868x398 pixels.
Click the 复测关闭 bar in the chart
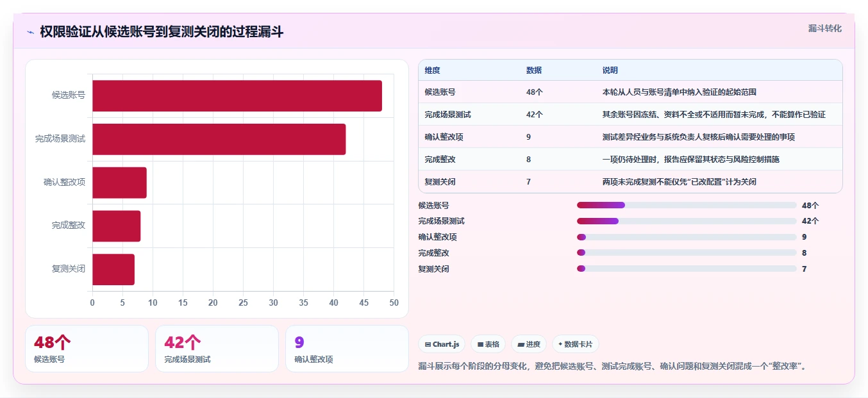(113, 269)
